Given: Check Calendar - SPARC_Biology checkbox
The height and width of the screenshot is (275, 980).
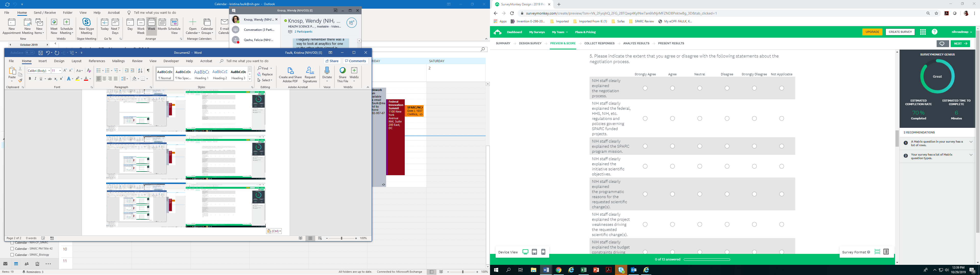Looking at the screenshot, I should [12, 255].
